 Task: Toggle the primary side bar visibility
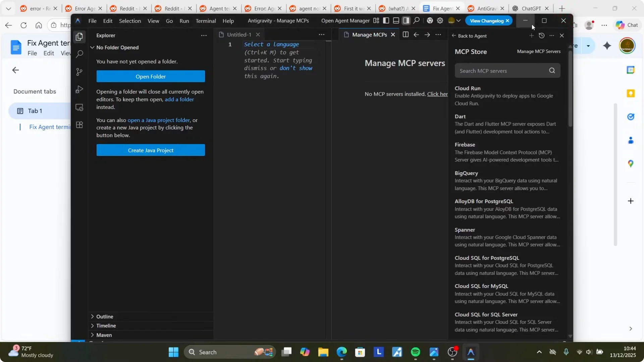pos(386,21)
